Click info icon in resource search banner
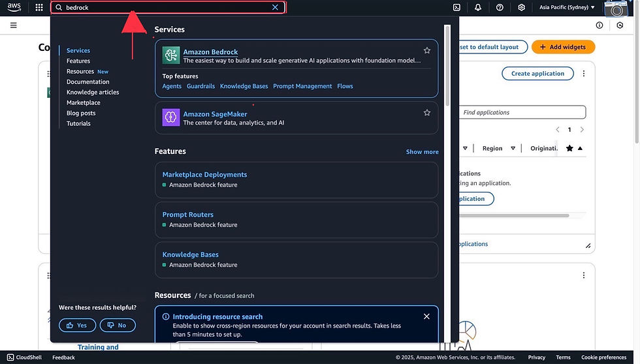Viewport: 640px width, 364px height. pyautogui.click(x=166, y=317)
